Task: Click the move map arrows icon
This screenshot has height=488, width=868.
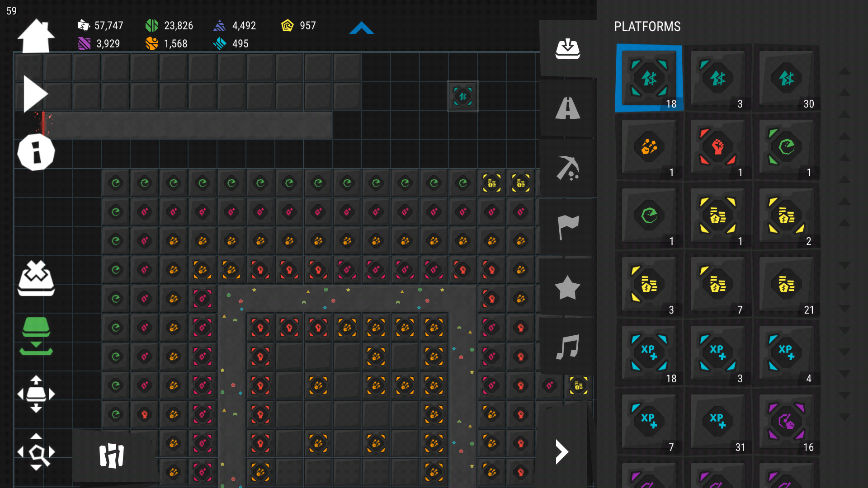Action: click(36, 394)
